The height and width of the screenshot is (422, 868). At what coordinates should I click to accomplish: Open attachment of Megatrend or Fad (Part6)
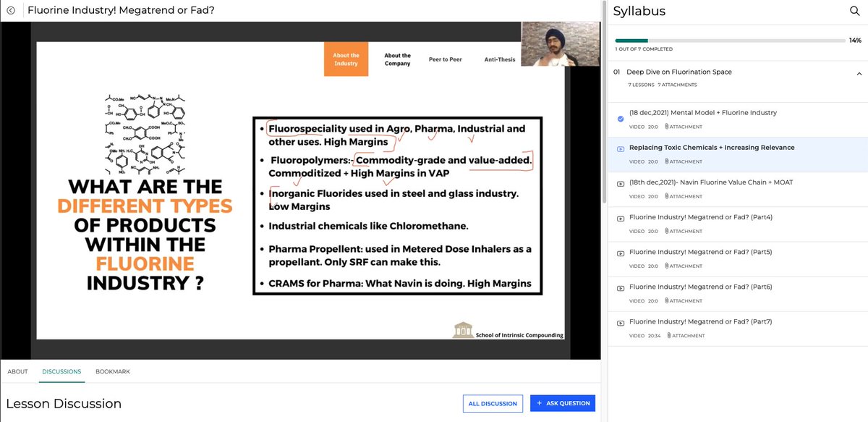[x=684, y=300]
